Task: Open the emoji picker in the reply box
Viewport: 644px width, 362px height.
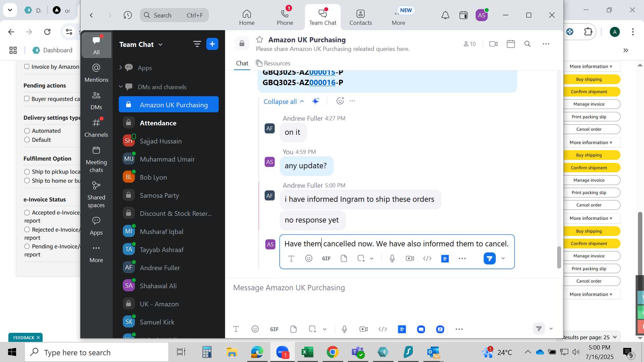Action: click(309, 258)
